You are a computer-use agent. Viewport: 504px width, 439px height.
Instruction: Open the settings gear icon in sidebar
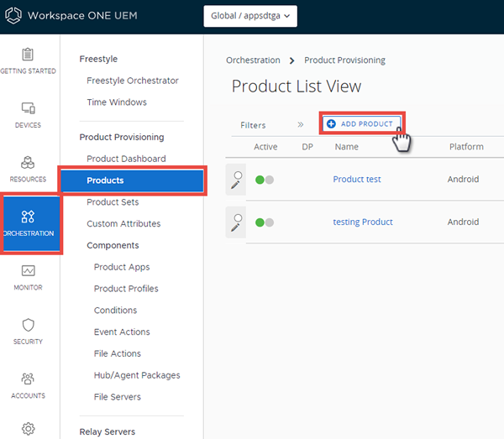tap(28, 428)
